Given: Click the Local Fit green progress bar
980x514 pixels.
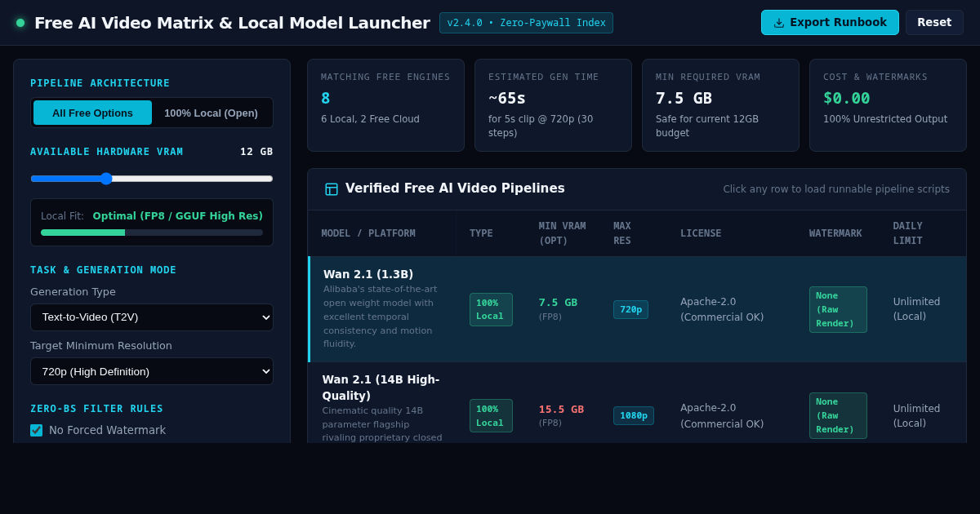Looking at the screenshot, I should click(83, 233).
